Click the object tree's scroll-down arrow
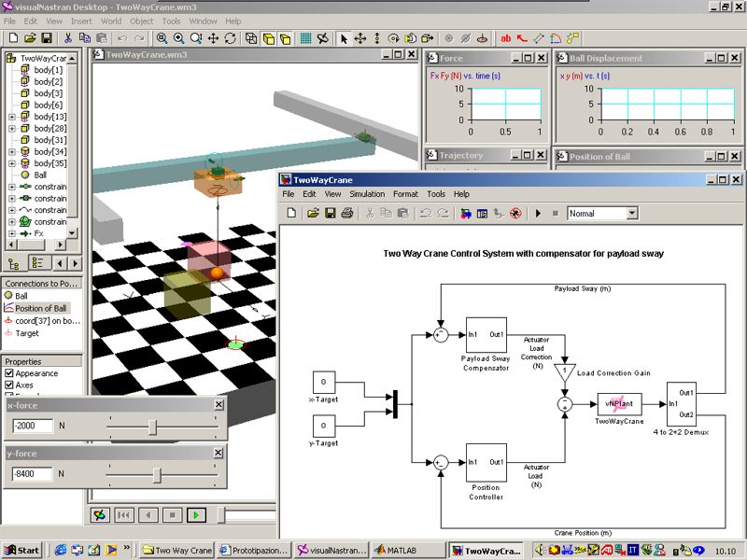Screen dimensions: 747x560 point(72,233)
